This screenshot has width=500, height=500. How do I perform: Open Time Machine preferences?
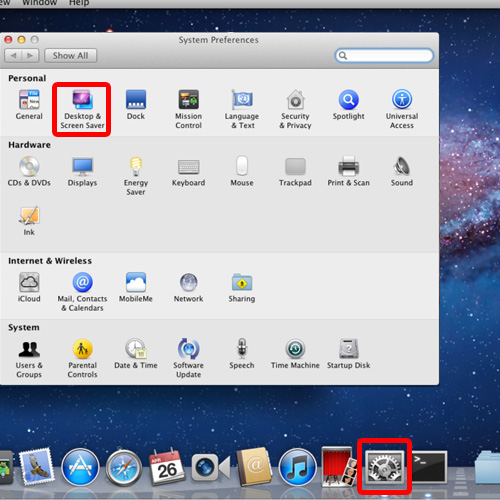pos(295,354)
